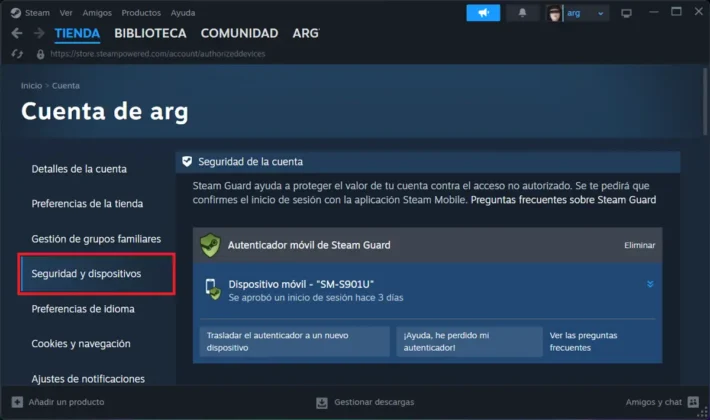Open the announcements megaphone button
Image resolution: width=710 pixels, height=420 pixels.
[483, 13]
